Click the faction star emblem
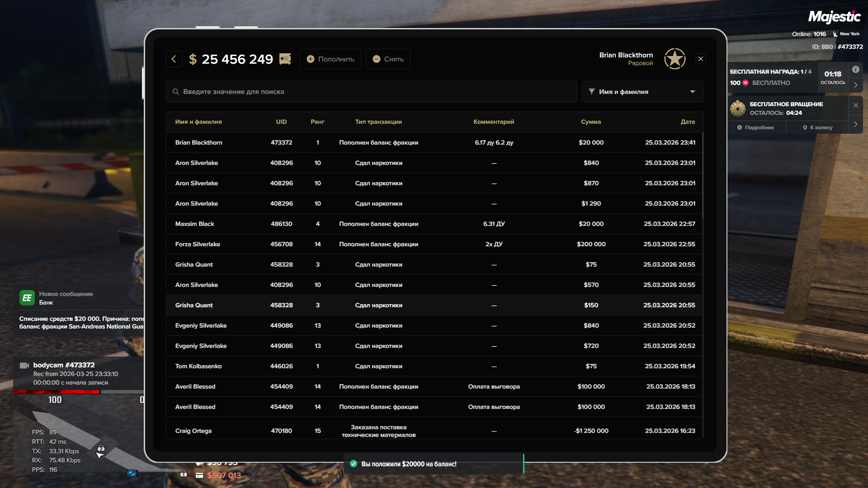 [x=675, y=59]
